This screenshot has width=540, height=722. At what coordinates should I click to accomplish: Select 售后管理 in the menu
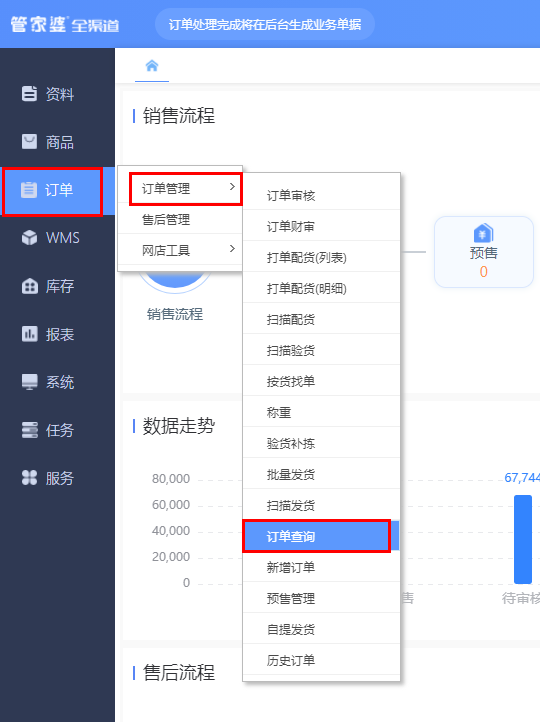(180, 220)
